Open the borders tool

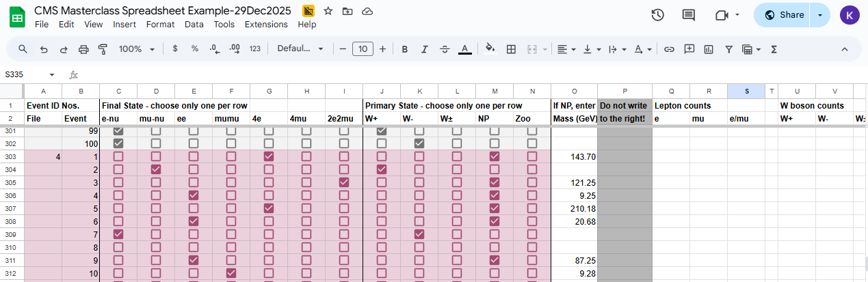511,49
